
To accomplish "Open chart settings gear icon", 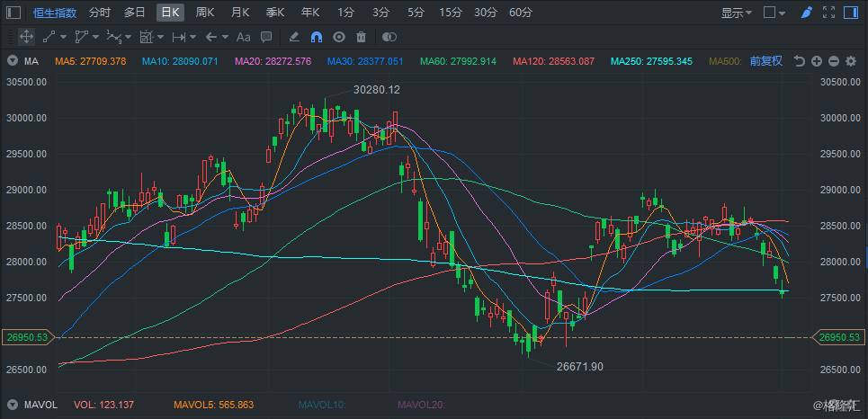I will pos(852,61).
